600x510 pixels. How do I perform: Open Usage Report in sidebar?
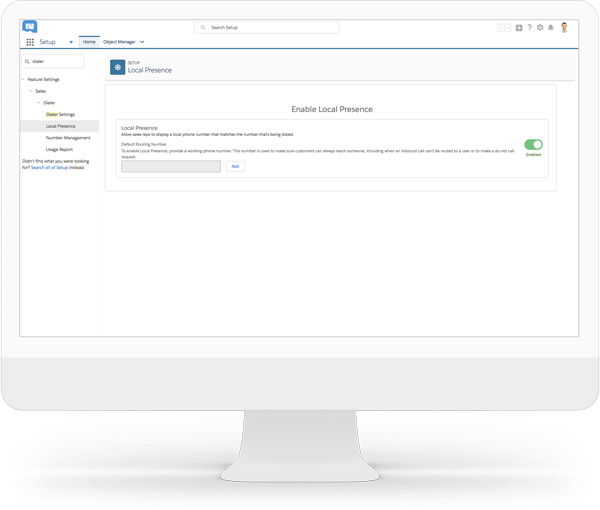59,150
